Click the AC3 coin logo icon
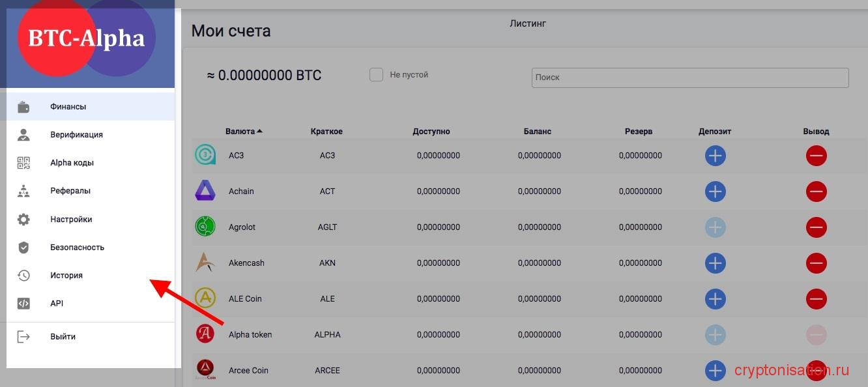This screenshot has width=868, height=387. [205, 155]
